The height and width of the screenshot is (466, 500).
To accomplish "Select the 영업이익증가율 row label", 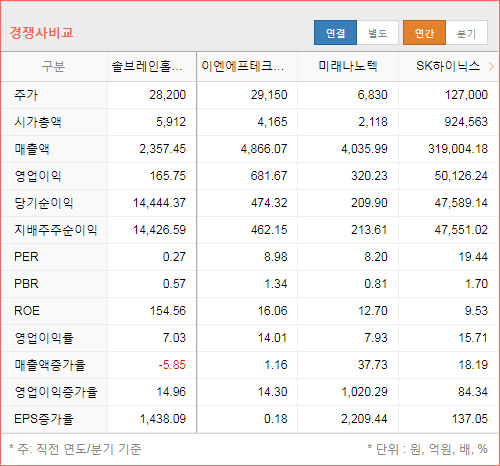I will tap(56, 392).
